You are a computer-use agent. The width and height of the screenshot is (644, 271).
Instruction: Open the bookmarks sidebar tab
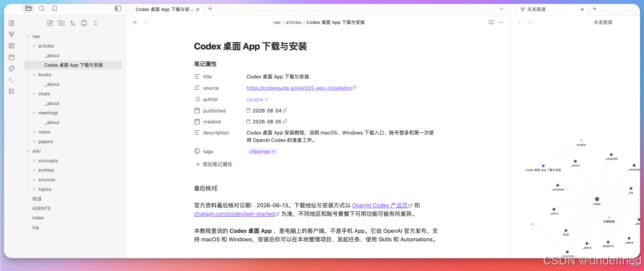55,8
